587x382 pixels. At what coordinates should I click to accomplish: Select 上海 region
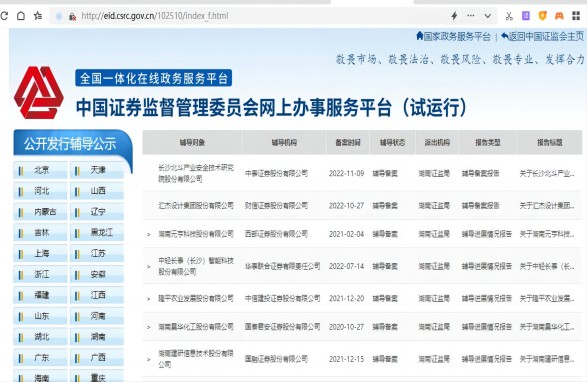click(40, 254)
